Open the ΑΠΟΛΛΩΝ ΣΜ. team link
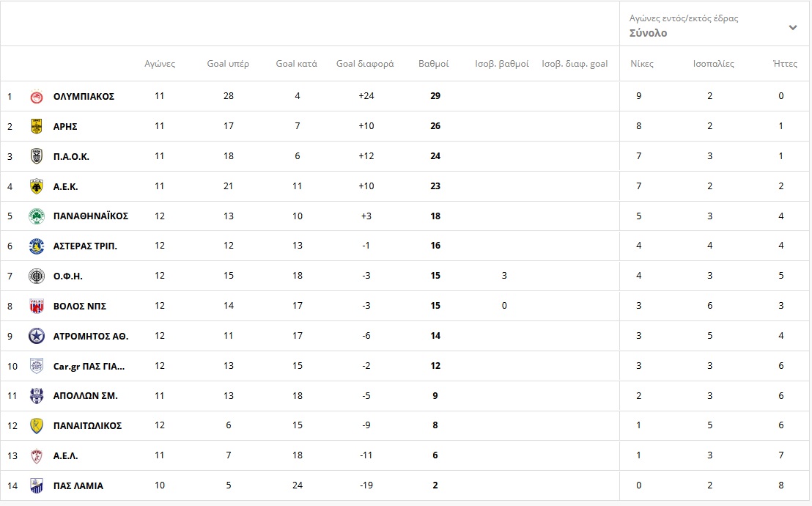The width and height of the screenshot is (812, 506). 85,396
